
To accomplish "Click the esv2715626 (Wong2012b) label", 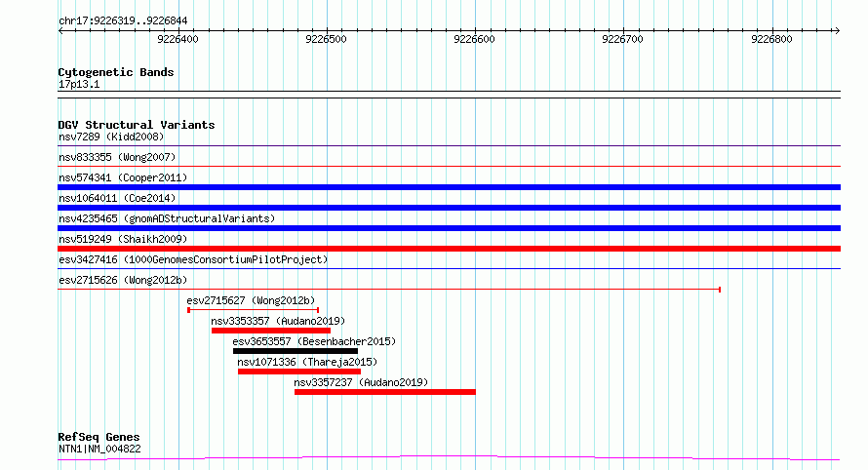I will (x=123, y=280).
